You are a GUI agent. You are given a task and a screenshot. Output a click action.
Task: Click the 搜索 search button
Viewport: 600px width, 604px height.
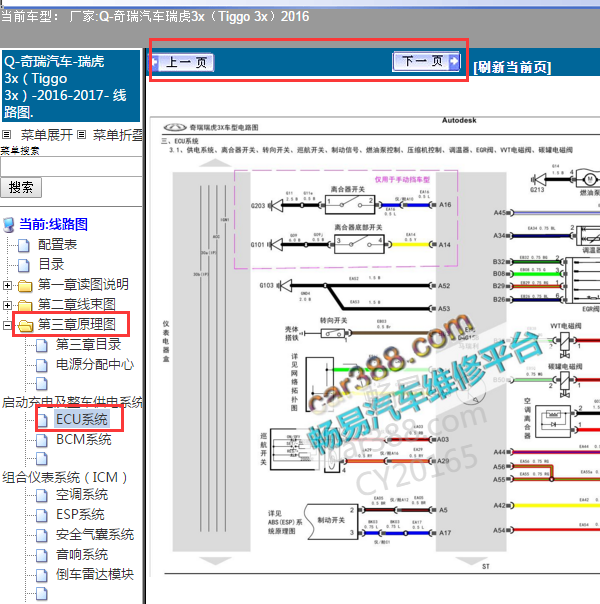21,188
